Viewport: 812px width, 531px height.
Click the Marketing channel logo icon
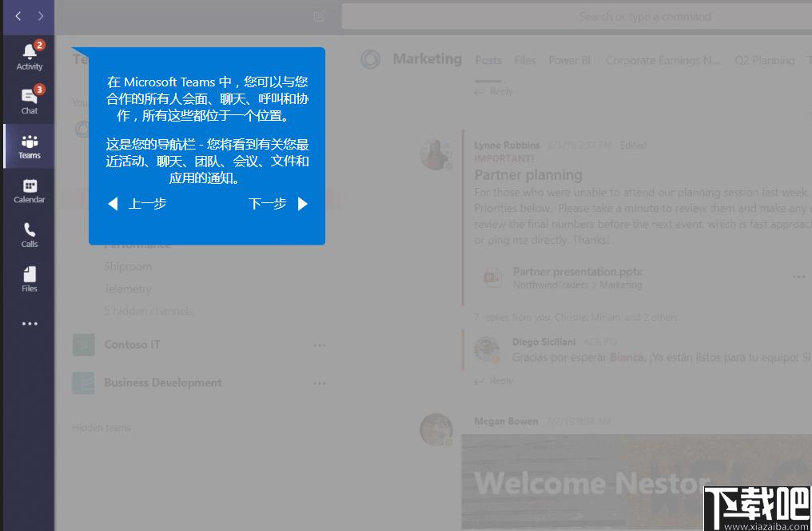coord(371,59)
